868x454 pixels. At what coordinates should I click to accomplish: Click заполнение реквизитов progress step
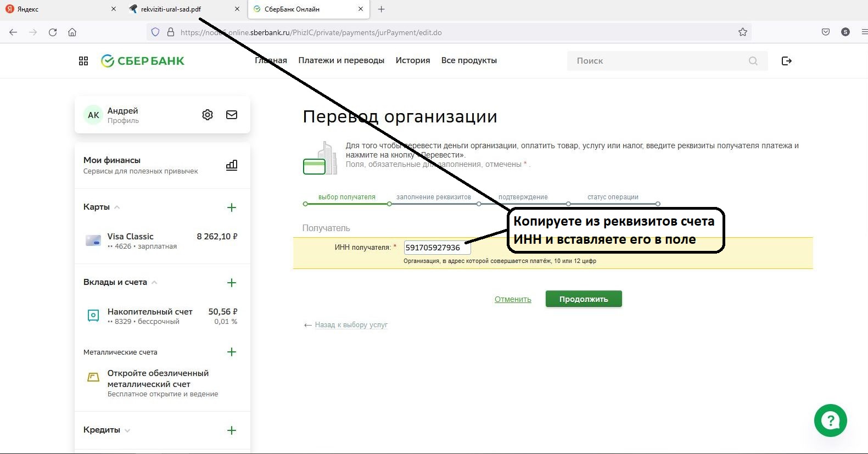click(x=434, y=197)
